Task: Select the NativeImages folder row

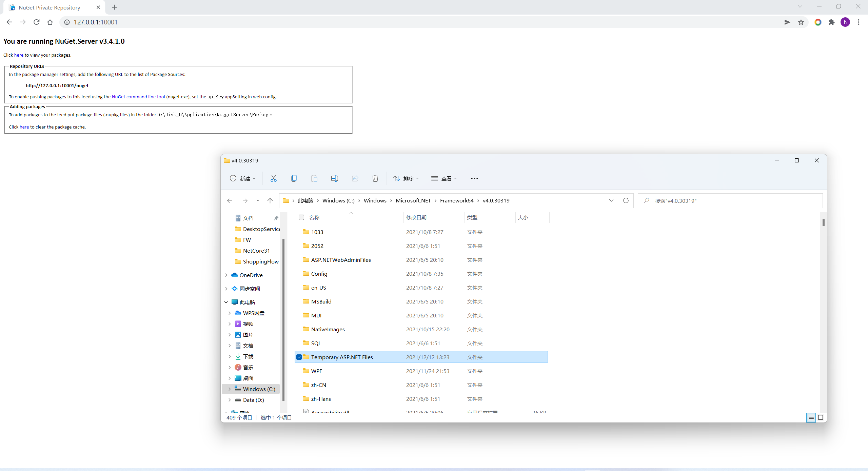Action: 421,329
